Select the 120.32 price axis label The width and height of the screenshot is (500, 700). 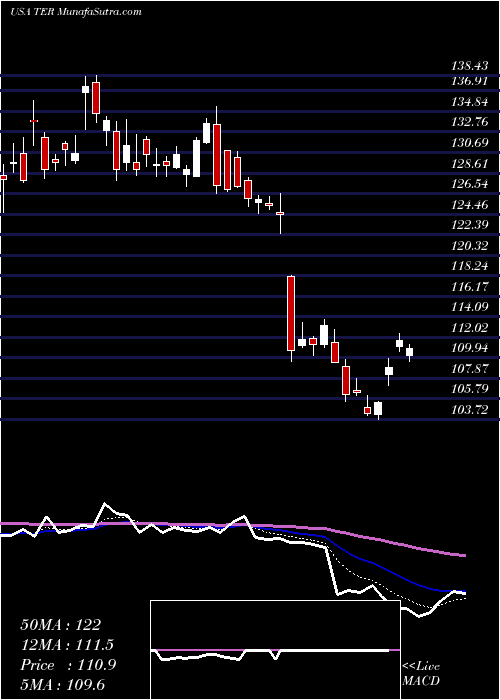click(x=470, y=246)
